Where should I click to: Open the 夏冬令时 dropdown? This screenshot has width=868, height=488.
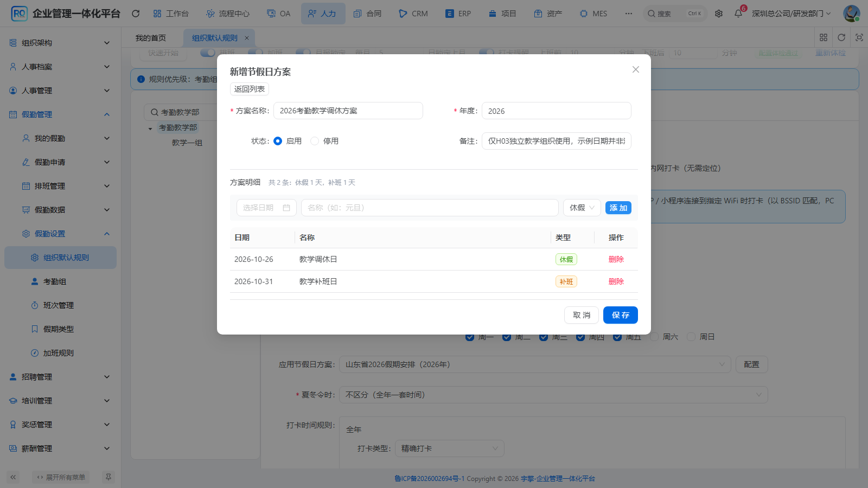553,395
